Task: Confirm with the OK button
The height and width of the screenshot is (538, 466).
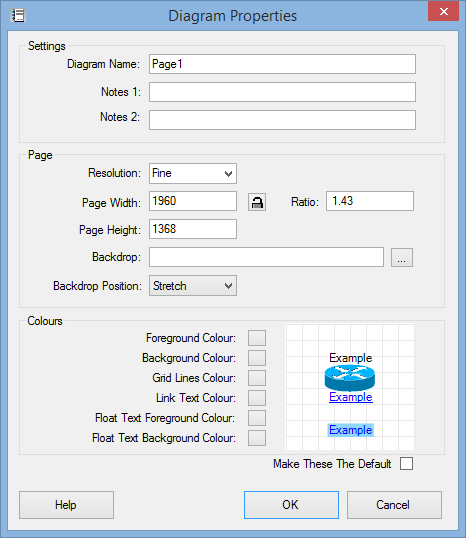Action: click(x=291, y=505)
